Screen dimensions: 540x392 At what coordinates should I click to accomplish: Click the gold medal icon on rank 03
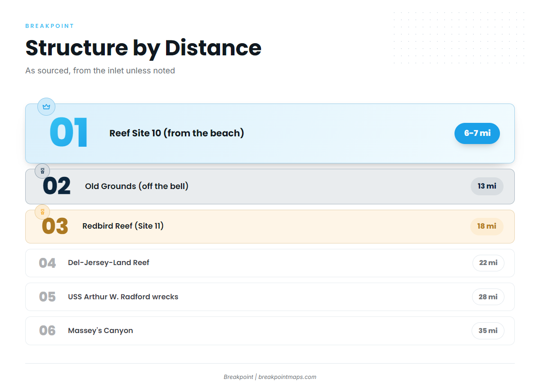click(x=42, y=212)
